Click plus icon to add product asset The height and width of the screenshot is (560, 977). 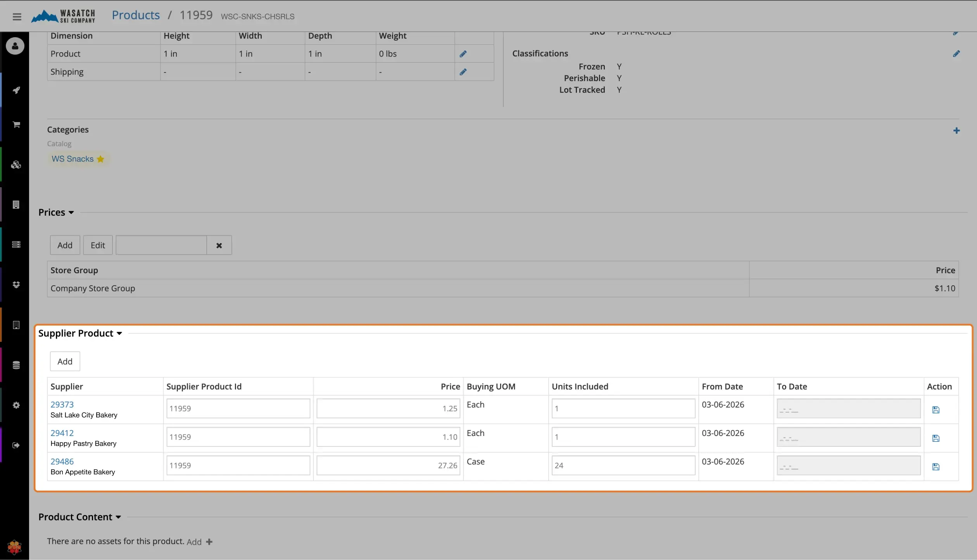(x=209, y=542)
